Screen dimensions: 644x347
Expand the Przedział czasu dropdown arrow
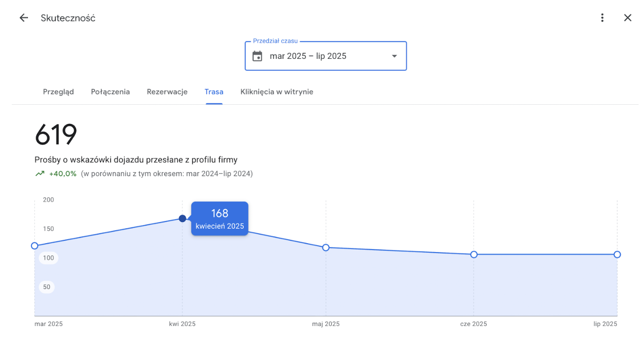coord(394,56)
